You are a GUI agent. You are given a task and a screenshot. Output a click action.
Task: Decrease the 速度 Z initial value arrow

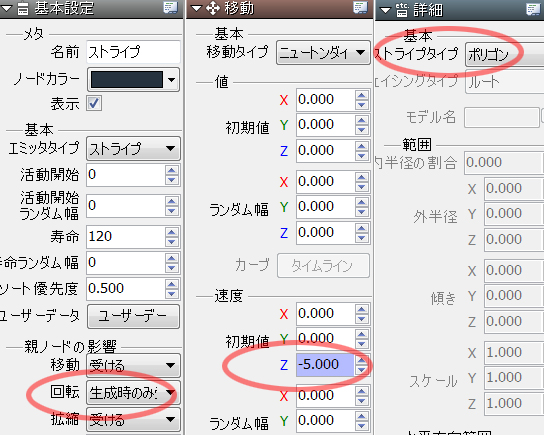tap(362, 370)
